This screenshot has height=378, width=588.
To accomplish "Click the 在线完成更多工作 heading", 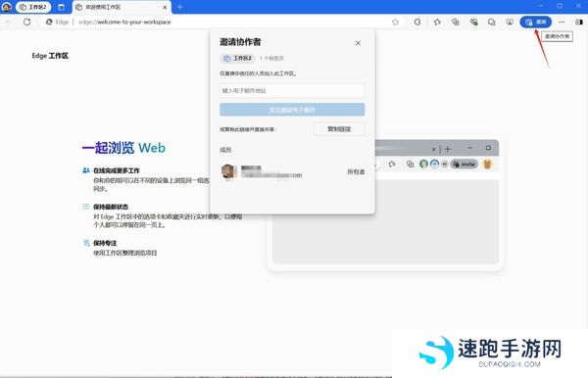I will (117, 170).
